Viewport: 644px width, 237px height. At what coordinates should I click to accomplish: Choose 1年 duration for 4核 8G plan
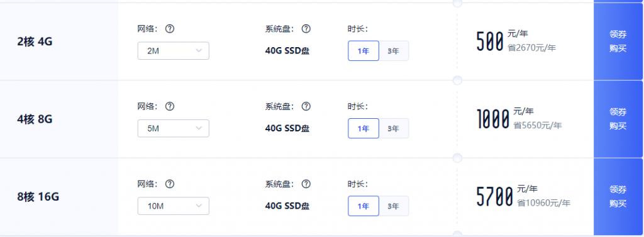click(x=364, y=129)
